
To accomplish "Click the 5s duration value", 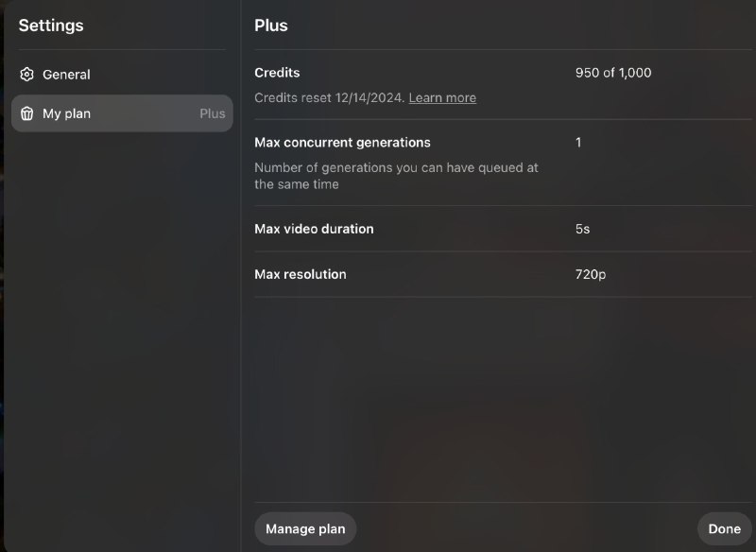I will (582, 229).
